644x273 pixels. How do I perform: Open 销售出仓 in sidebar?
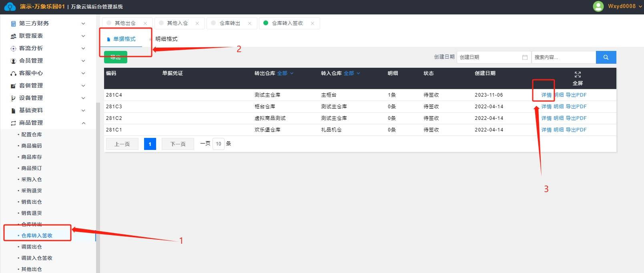(32, 202)
